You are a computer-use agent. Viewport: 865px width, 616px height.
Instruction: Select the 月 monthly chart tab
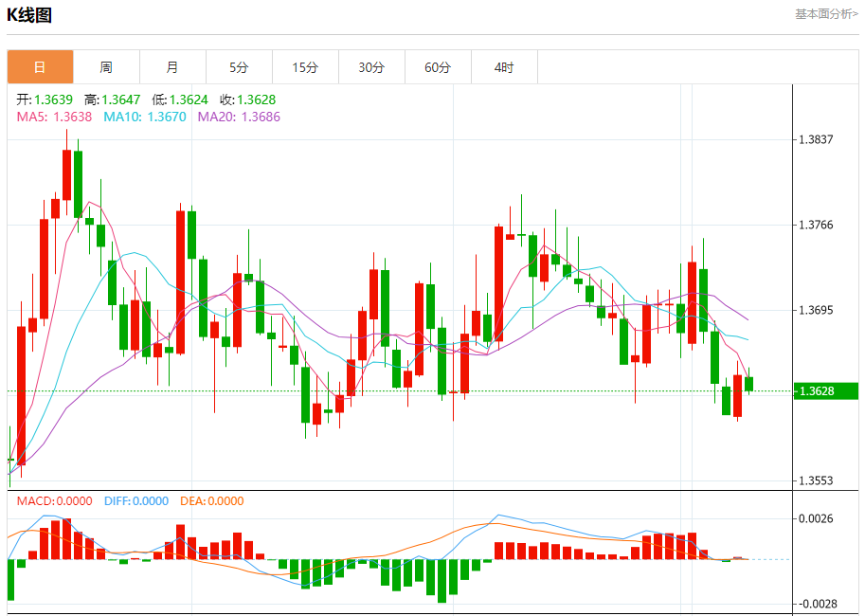pos(172,67)
